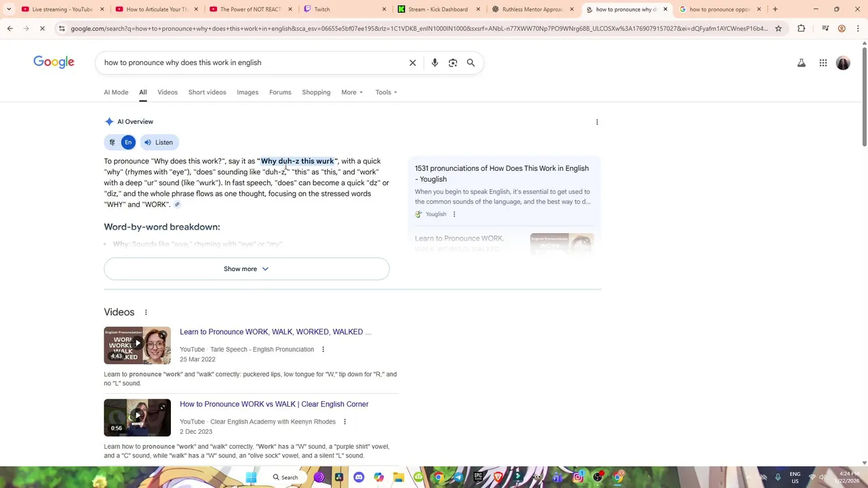Open Chrome menu three dots
The width and height of the screenshot is (868, 488).
point(858,28)
